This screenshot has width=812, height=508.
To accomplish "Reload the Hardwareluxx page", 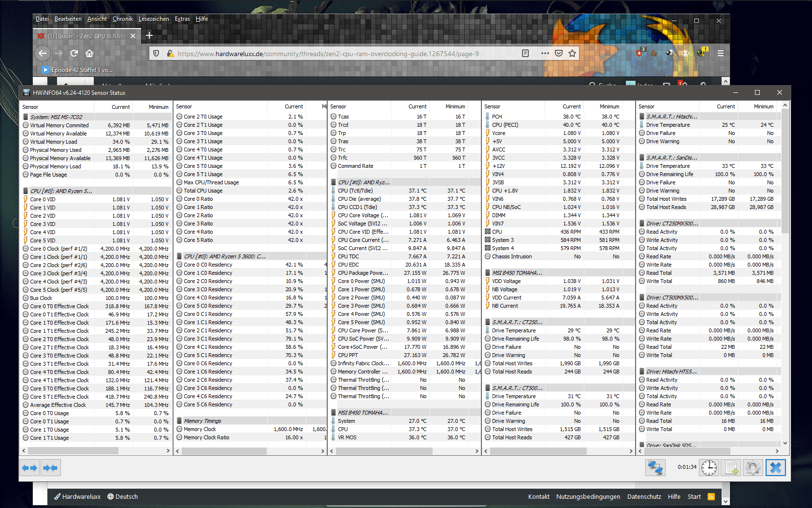I will click(x=74, y=53).
